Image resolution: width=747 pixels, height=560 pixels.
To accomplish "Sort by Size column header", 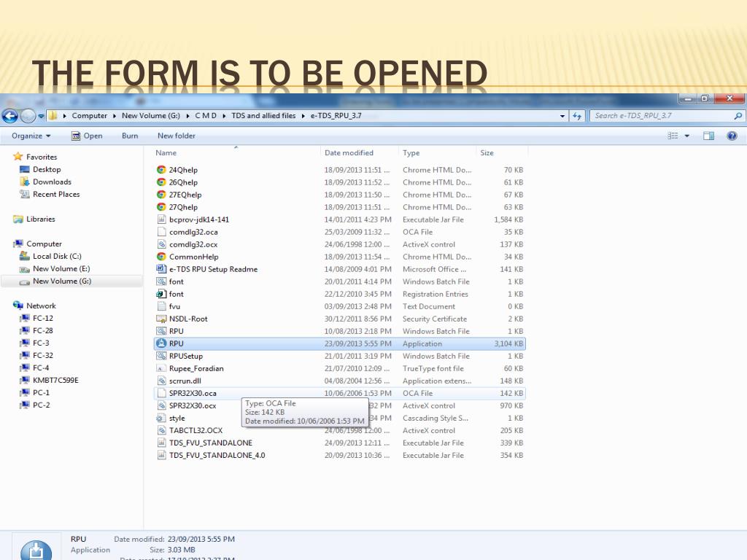I will 487,153.
